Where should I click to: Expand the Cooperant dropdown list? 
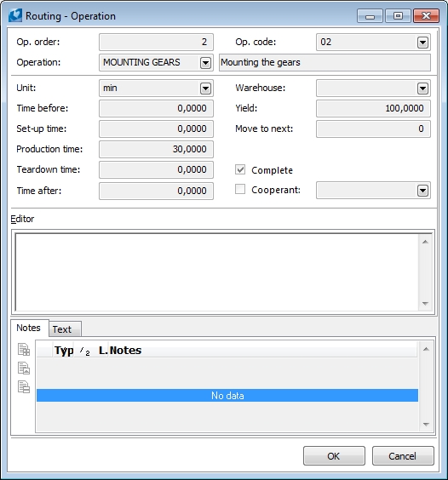tap(422, 191)
